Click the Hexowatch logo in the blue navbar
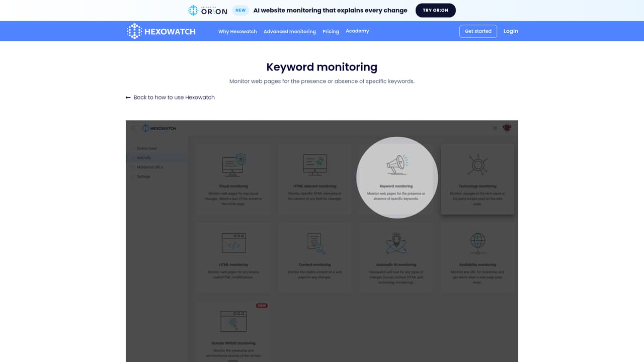 162,31
